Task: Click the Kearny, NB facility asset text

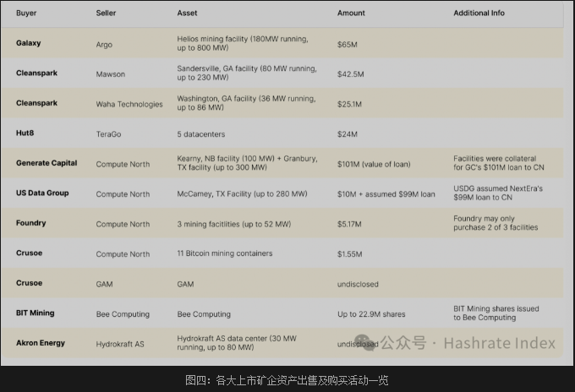Action: [247, 163]
